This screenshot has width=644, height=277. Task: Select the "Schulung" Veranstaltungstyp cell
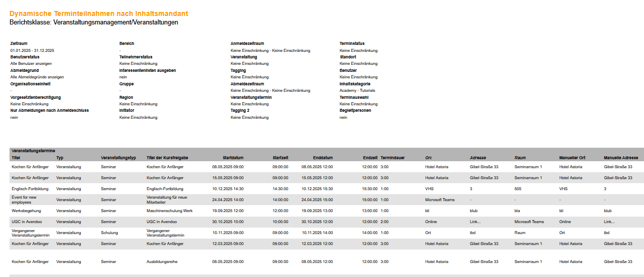click(x=109, y=233)
